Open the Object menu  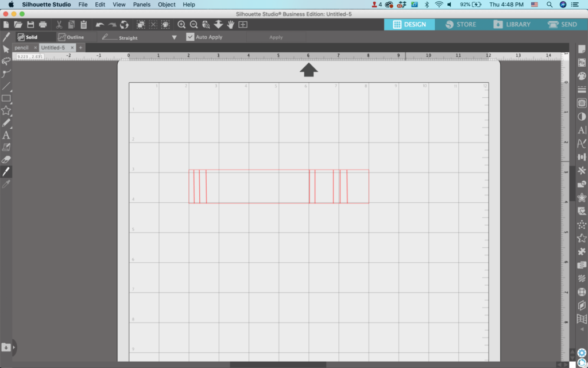167,5
